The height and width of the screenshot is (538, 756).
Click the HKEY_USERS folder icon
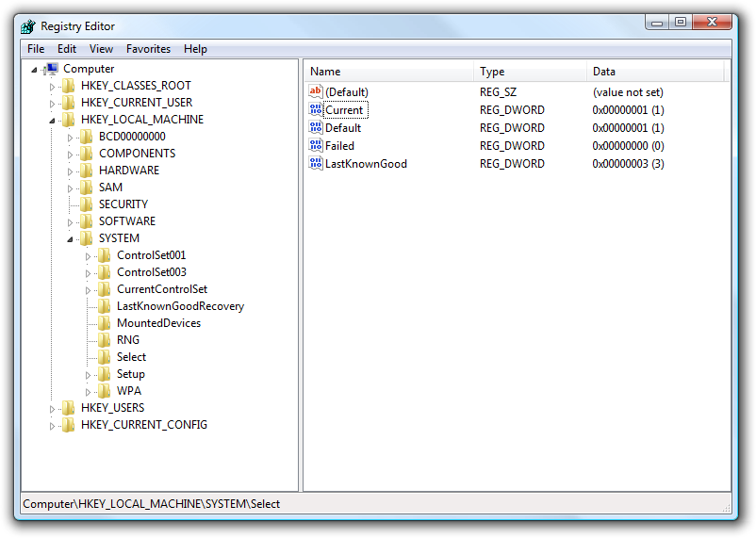pos(69,408)
